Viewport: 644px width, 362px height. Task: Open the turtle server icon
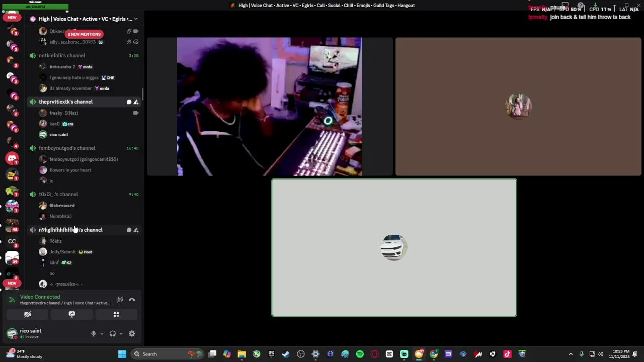(x=12, y=191)
